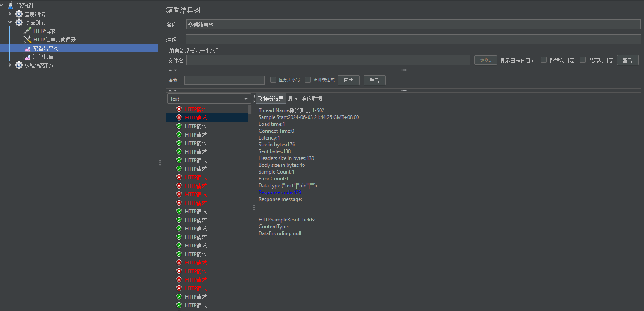Click the pipette icon of HTTP请求 sampler node
Viewport: 644px width, 311px height.
[x=27, y=31]
